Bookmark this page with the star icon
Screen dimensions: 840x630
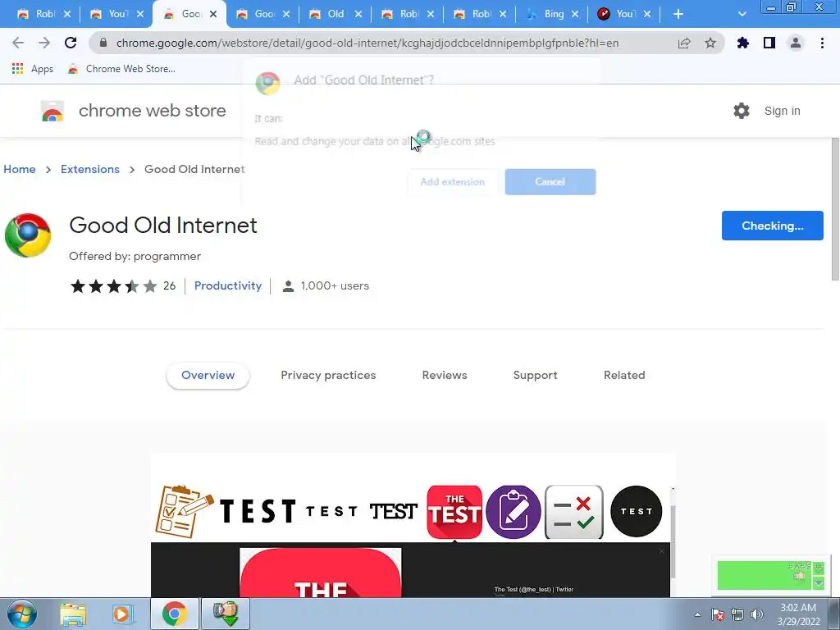tap(710, 43)
